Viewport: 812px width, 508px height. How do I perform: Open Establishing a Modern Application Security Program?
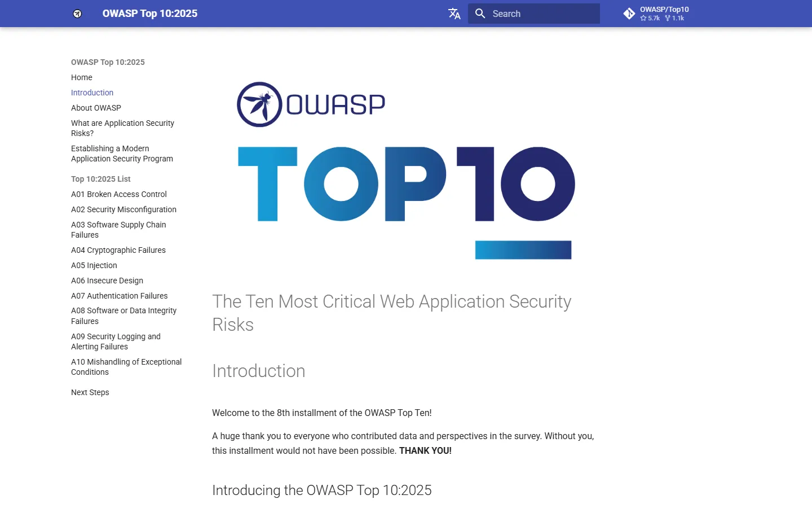point(122,154)
